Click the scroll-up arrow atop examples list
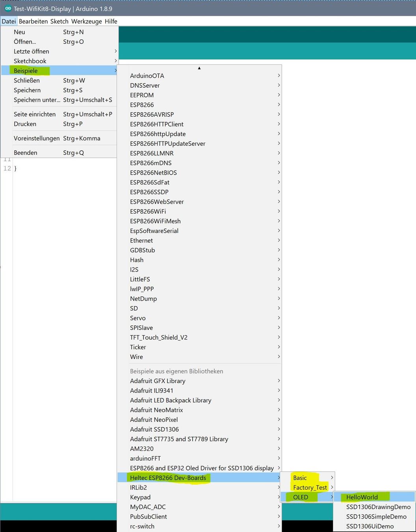Viewport: 416px width, 532px height. point(199,68)
